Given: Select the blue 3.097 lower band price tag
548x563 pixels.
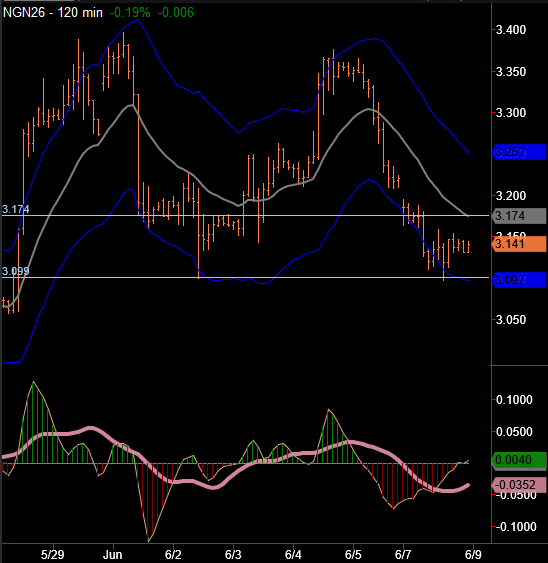Looking at the screenshot, I should click(519, 279).
